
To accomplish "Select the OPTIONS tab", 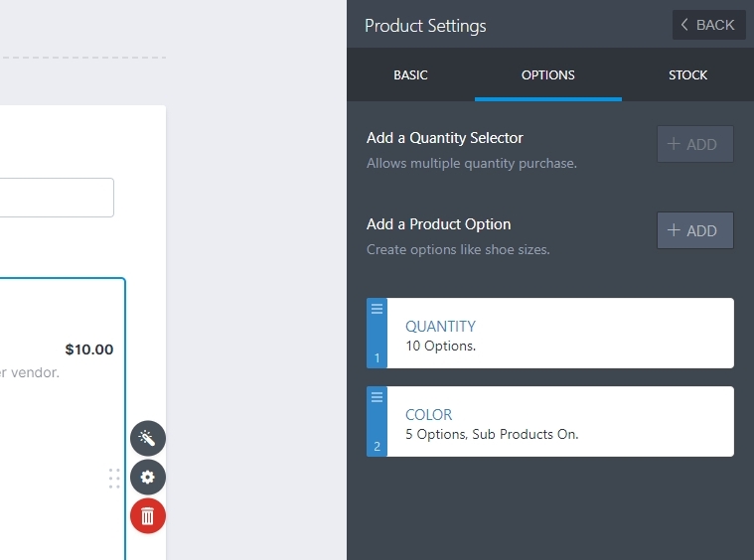I will (x=547, y=75).
